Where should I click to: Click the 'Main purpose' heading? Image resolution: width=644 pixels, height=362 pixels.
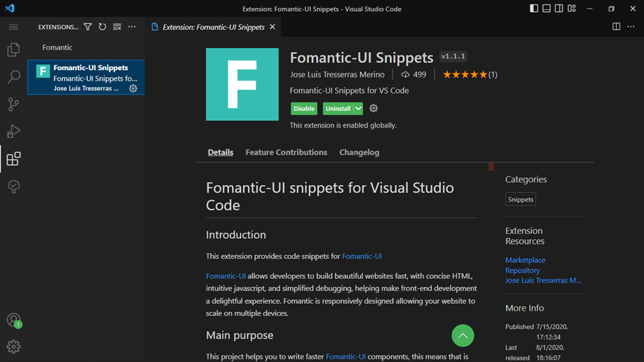(240, 336)
